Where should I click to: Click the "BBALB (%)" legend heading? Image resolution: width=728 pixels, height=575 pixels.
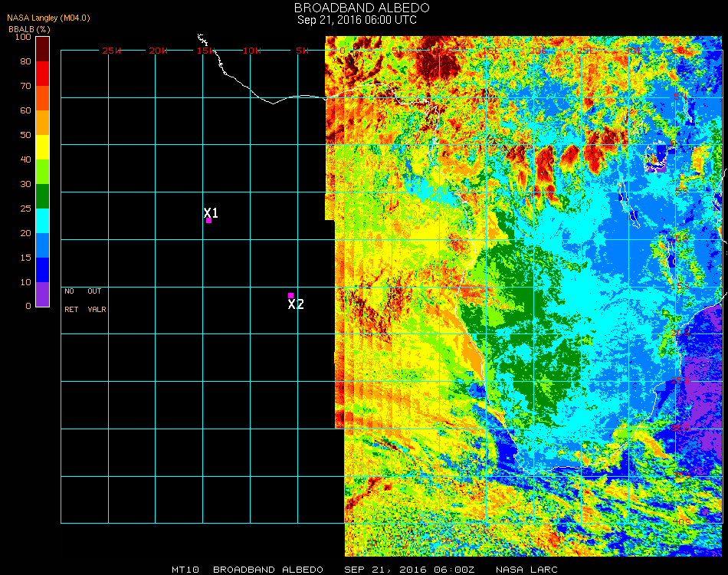(x=29, y=28)
